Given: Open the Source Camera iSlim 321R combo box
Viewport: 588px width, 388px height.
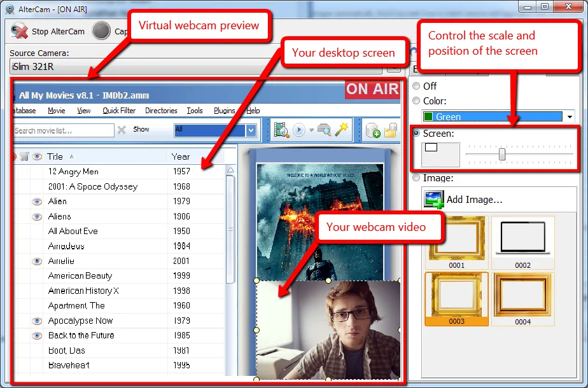Looking at the screenshot, I should click(x=195, y=67).
